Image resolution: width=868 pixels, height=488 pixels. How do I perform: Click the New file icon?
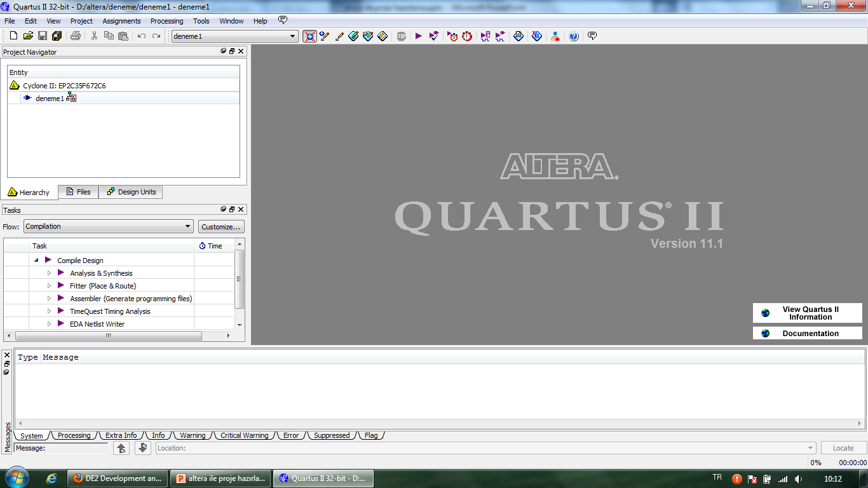13,36
